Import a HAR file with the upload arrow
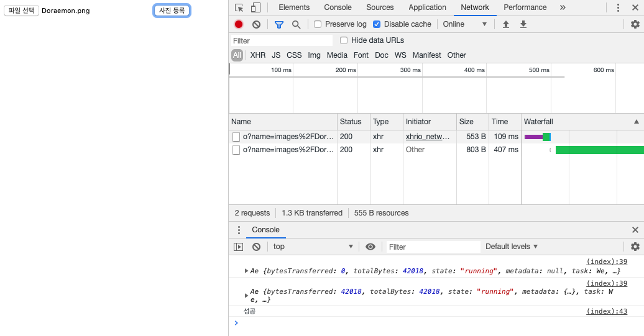Image resolution: width=644 pixels, height=336 pixels. pyautogui.click(x=506, y=24)
